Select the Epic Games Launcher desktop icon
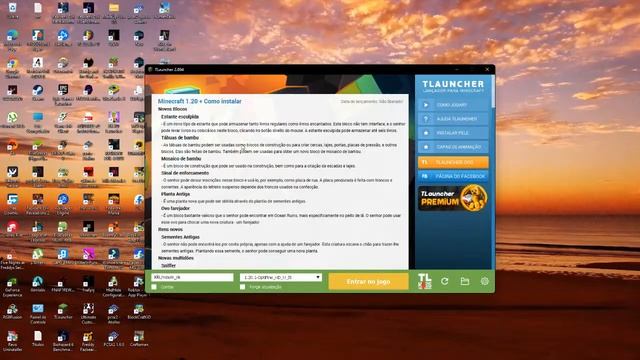640x360 pixels. pyautogui.click(x=63, y=95)
